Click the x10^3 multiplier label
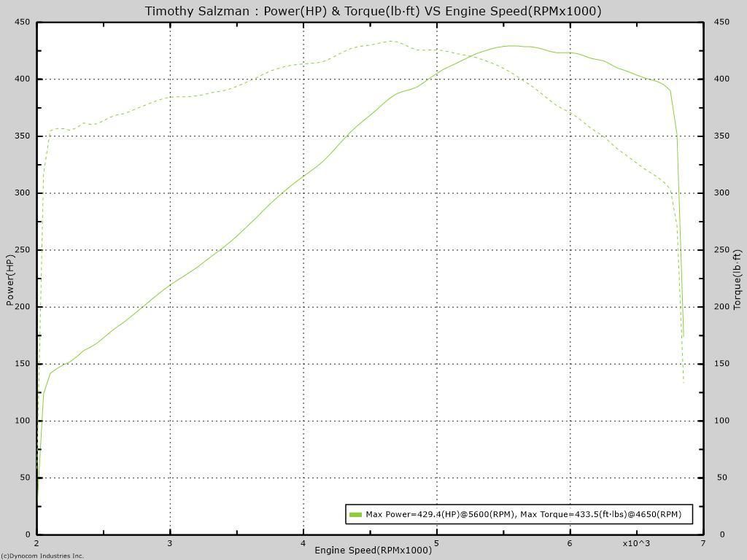Screen dimensions: 747x560 [x=636, y=543]
